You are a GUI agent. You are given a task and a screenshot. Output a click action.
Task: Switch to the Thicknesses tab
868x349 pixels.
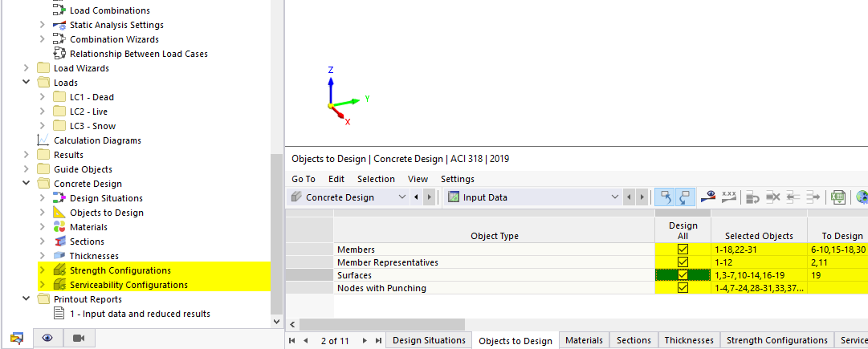689,340
